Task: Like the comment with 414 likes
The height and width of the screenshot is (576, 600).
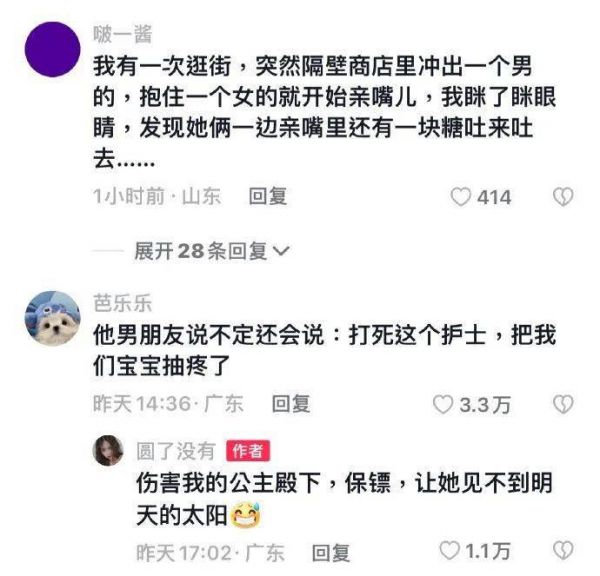Action: click(460, 197)
